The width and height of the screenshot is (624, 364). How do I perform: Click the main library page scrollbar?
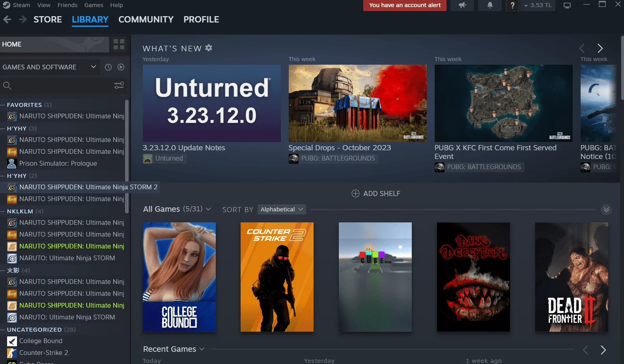click(622, 68)
